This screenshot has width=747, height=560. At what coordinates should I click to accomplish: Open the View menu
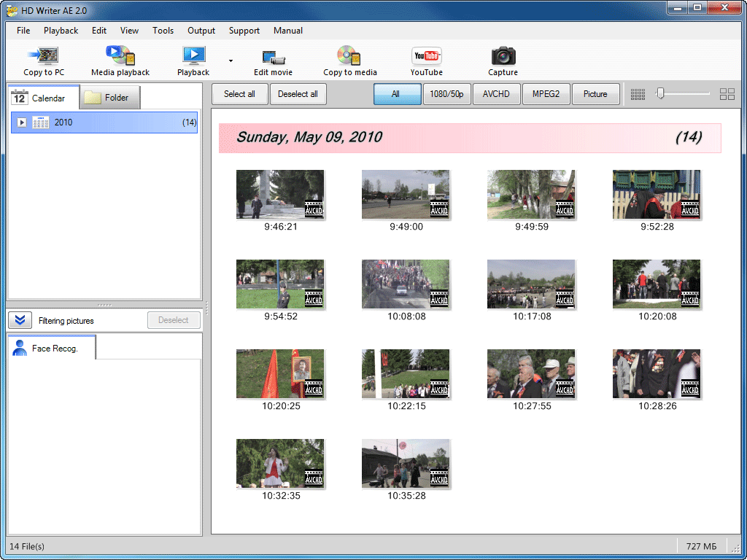click(x=129, y=31)
